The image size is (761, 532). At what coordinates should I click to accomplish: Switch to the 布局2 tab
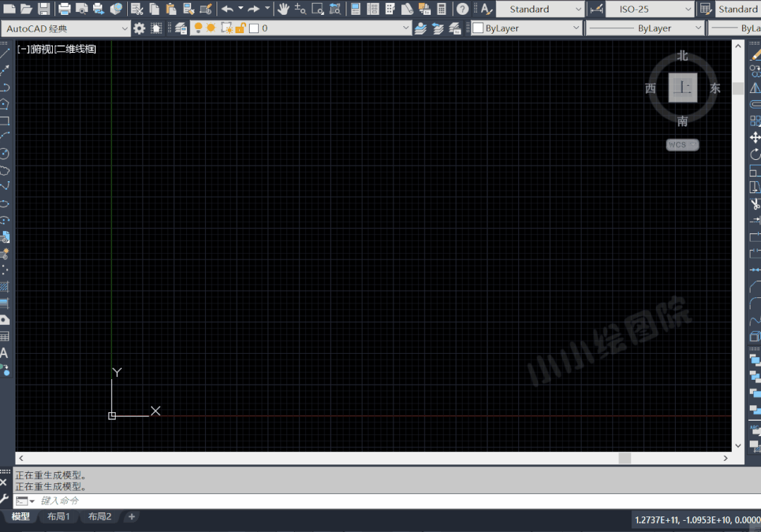[99, 516]
